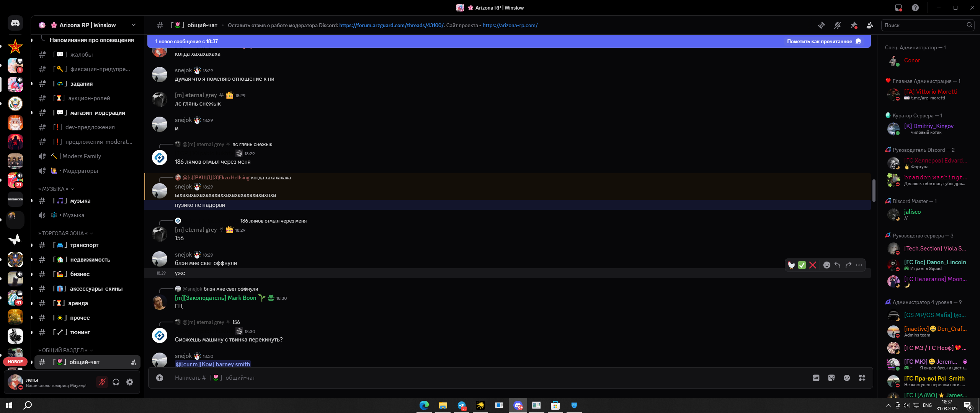The height and width of the screenshot is (413, 980).
Task: Open задания channel
Action: point(87,84)
